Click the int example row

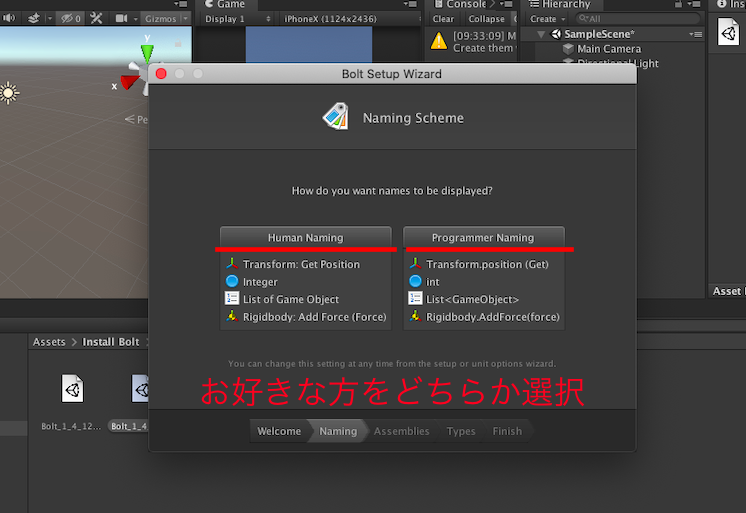point(424,282)
